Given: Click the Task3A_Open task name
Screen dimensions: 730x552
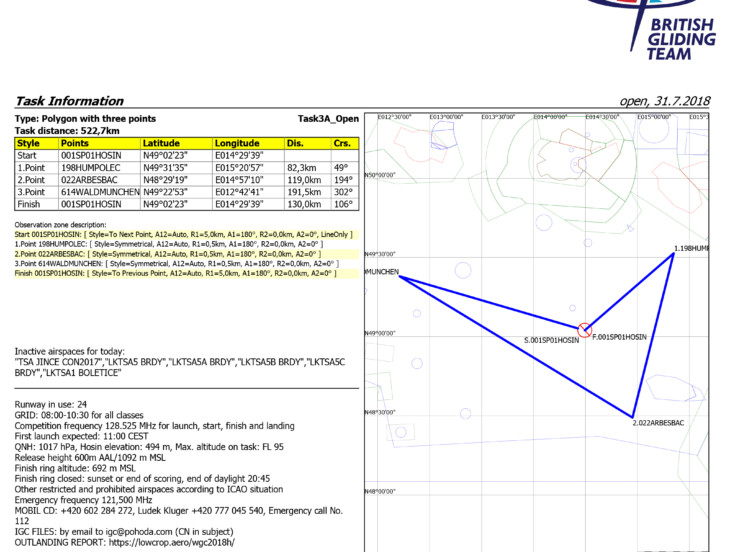Looking at the screenshot, I should click(328, 118).
